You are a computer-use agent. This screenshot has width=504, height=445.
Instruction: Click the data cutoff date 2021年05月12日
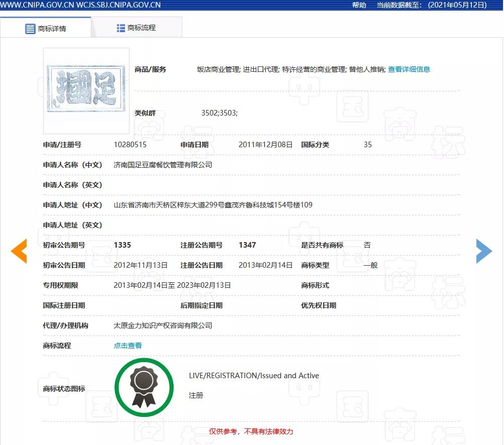coord(457,5)
